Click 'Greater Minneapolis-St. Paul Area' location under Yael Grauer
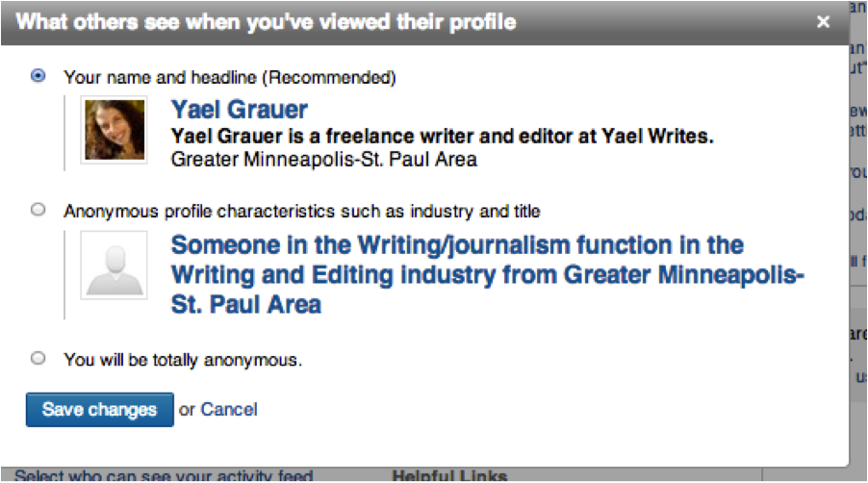Image resolution: width=868 pixels, height=483 pixels. [323, 159]
